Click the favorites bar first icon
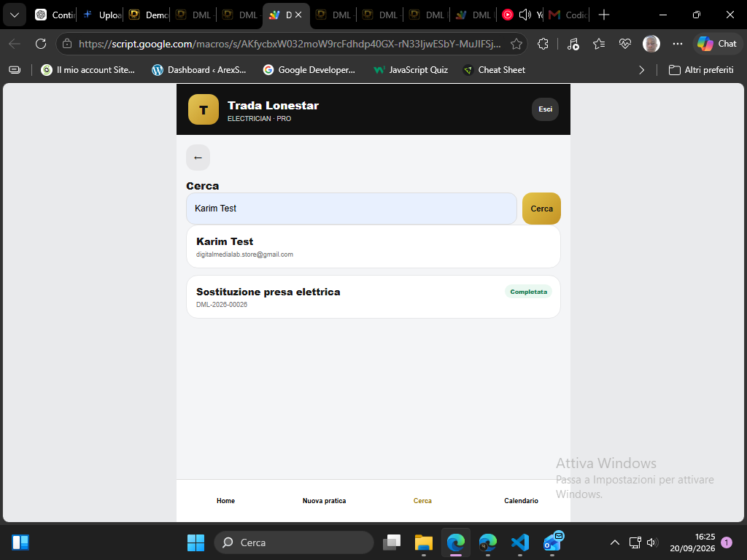Image resolution: width=747 pixels, height=560 pixels. [x=15, y=70]
